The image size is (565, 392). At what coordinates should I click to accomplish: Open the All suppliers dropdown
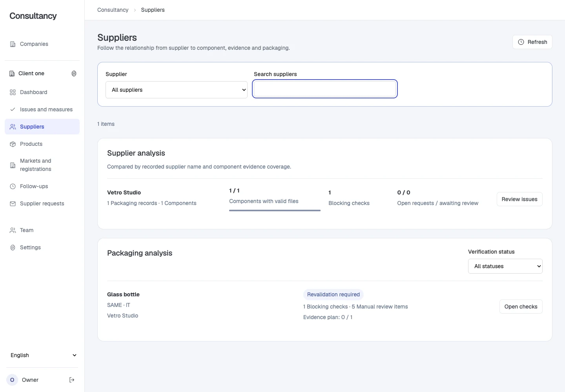tap(177, 90)
